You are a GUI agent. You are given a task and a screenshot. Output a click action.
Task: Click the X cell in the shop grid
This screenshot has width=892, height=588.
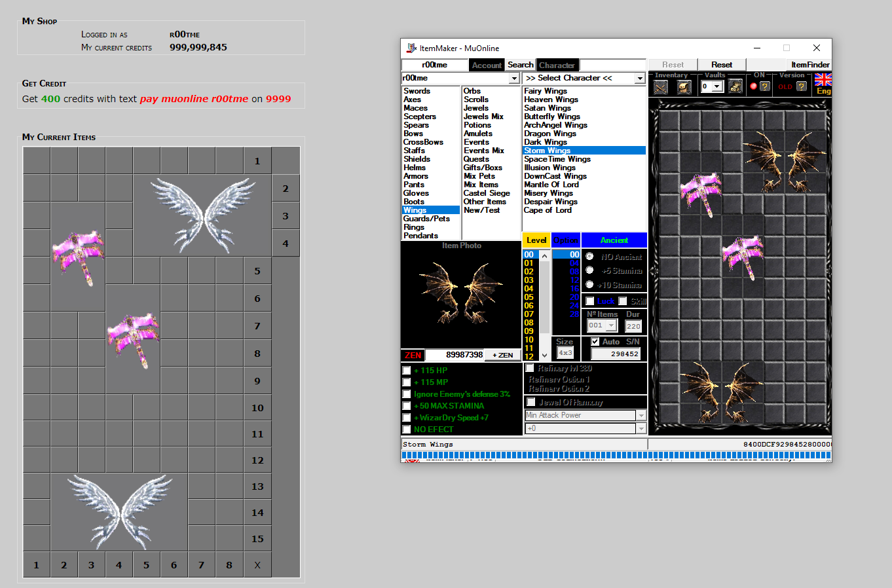pyautogui.click(x=257, y=565)
